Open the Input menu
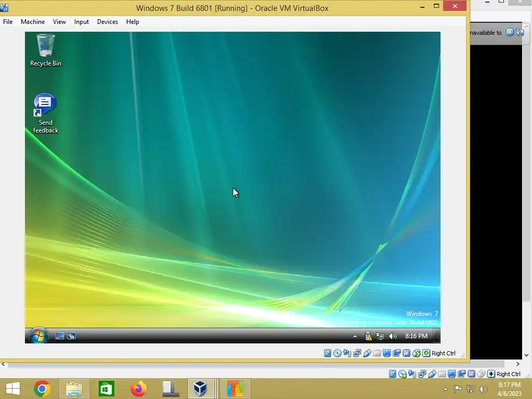This screenshot has width=532, height=399. 82,22
